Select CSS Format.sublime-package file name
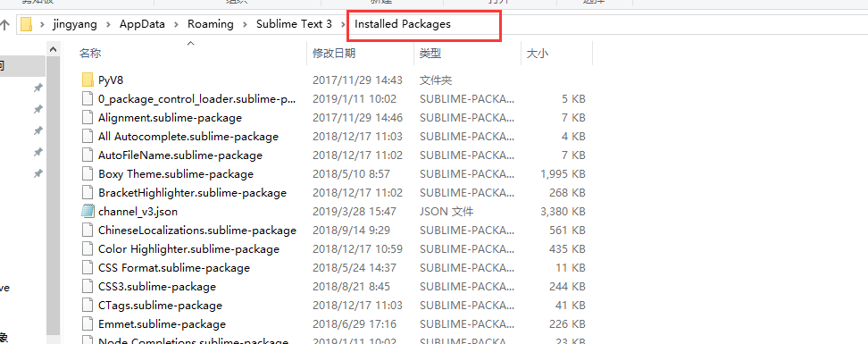 pyautogui.click(x=174, y=267)
